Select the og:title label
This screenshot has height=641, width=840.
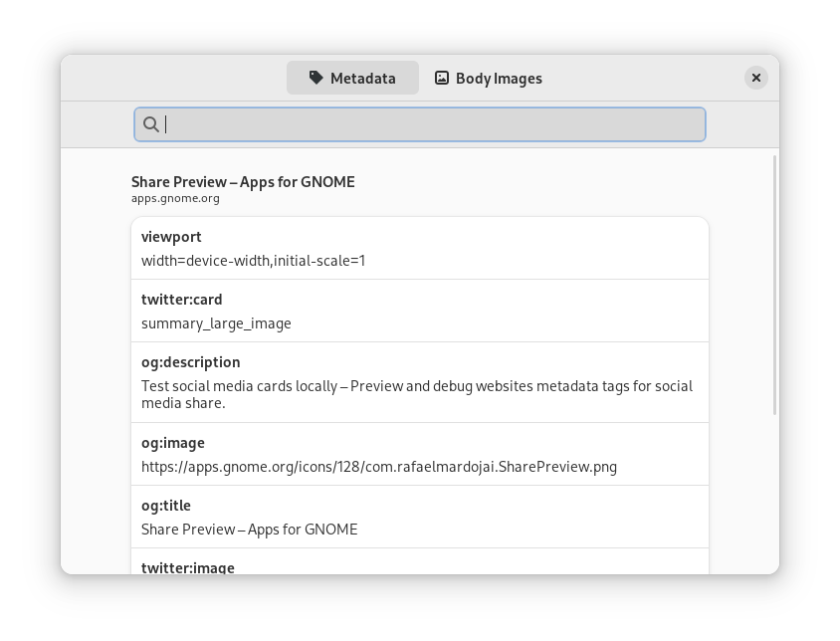click(x=166, y=506)
